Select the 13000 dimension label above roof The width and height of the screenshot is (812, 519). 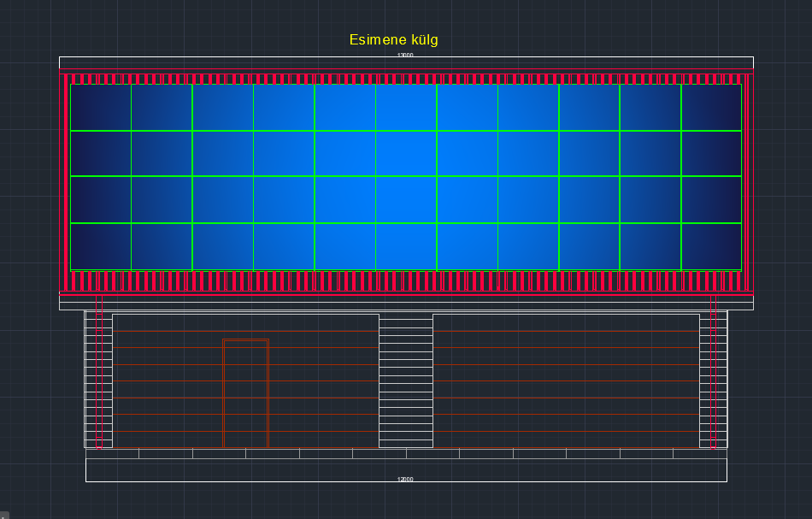[405, 56]
